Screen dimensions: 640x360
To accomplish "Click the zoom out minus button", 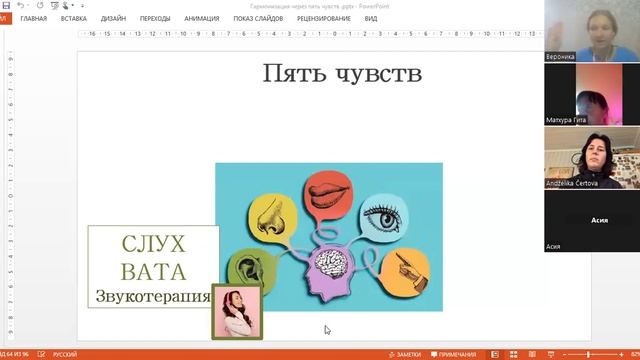I will click(564, 355).
